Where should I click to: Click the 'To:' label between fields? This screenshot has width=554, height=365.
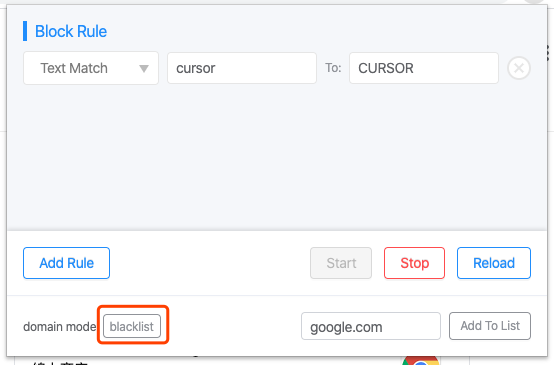coord(333,68)
